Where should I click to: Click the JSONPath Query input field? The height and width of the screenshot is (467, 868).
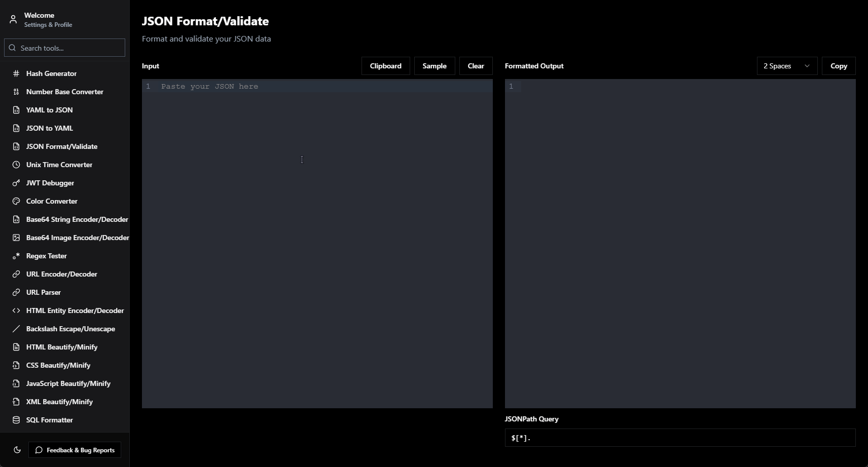[679, 438]
